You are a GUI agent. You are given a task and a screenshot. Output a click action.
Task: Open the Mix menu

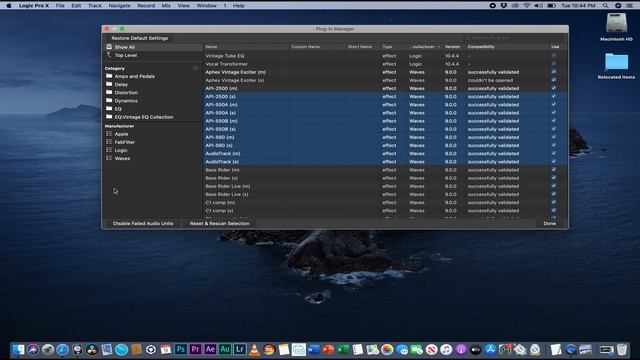pyautogui.click(x=166, y=6)
